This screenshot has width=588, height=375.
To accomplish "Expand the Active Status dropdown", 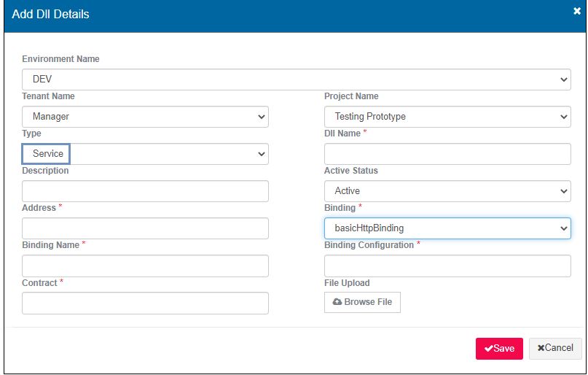I will [x=447, y=191].
